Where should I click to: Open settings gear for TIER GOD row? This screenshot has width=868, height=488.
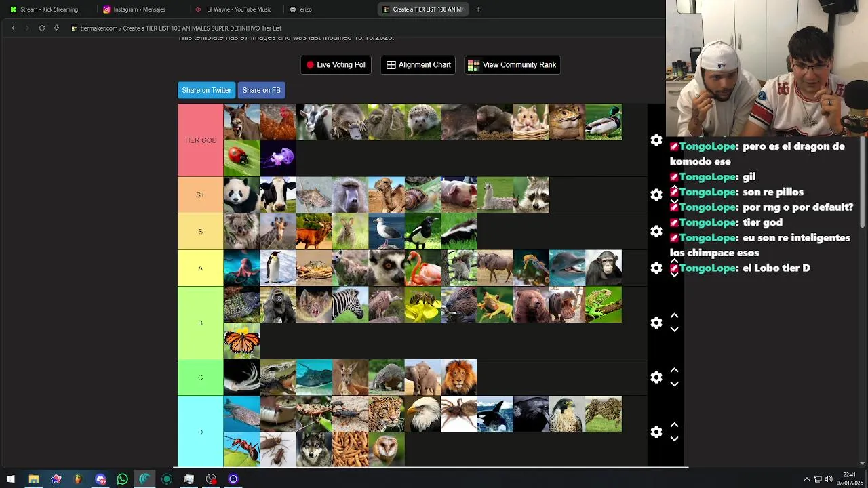[656, 140]
